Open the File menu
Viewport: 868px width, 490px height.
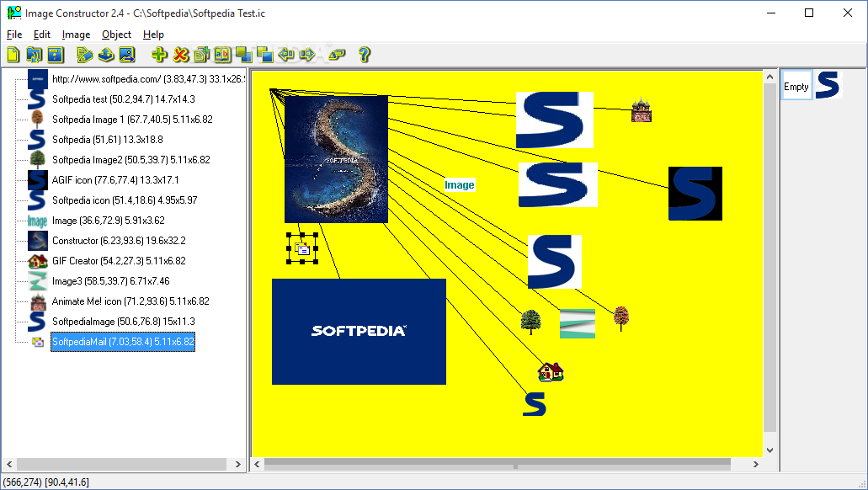click(14, 35)
